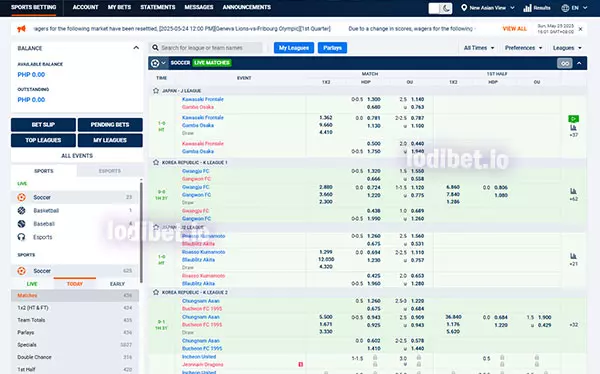Select the Team Totals market

[x=75, y=320]
